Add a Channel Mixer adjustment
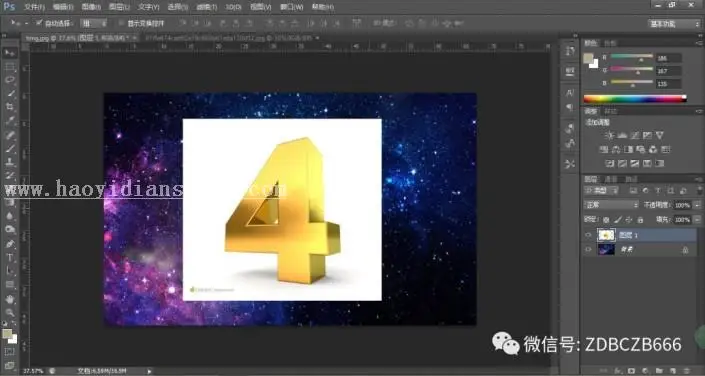The width and height of the screenshot is (705, 376). 653,149
